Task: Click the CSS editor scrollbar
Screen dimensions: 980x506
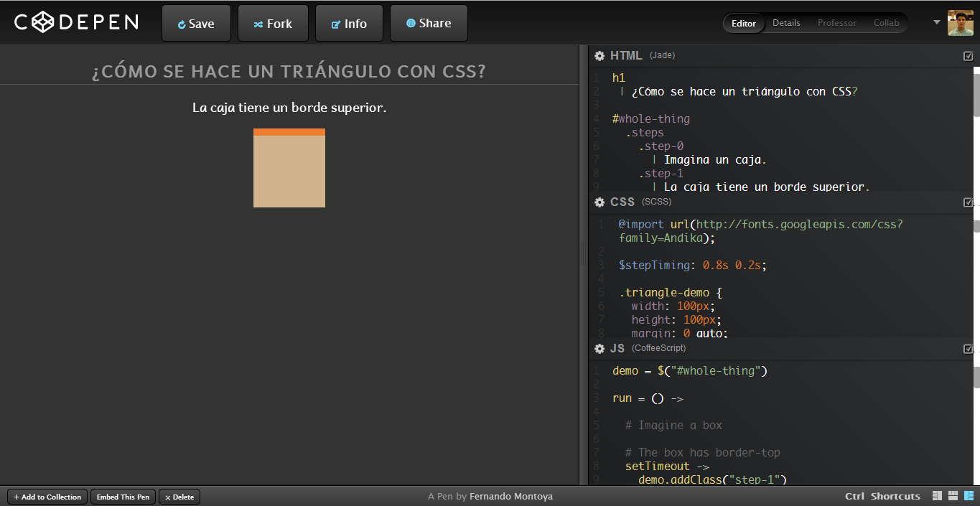Action: click(x=976, y=226)
